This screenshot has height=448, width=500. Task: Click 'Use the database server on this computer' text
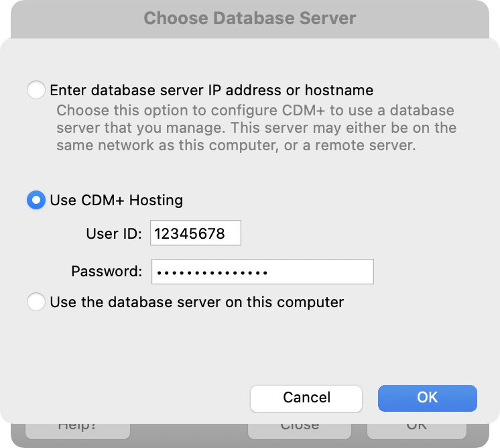click(196, 302)
